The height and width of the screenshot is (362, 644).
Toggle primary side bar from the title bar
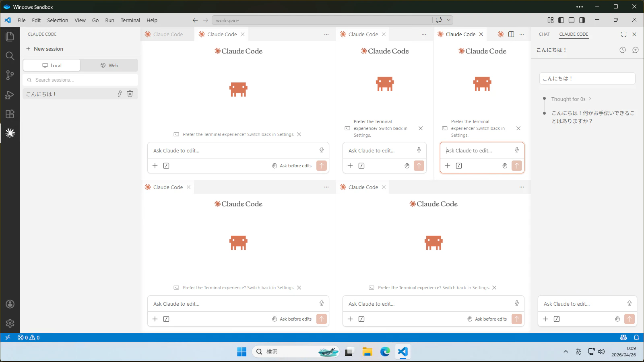pos(561,20)
